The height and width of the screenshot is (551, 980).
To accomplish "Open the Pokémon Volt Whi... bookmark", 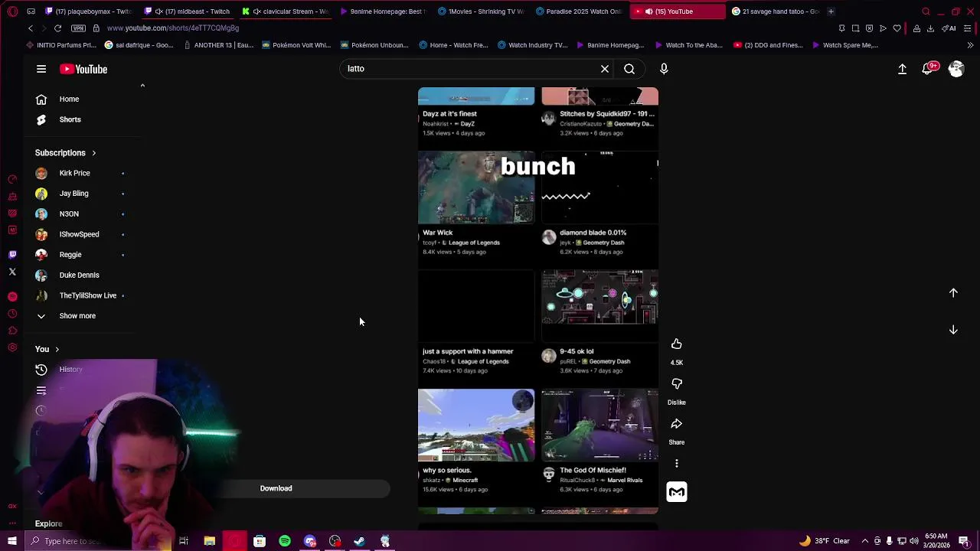I will pyautogui.click(x=296, y=45).
